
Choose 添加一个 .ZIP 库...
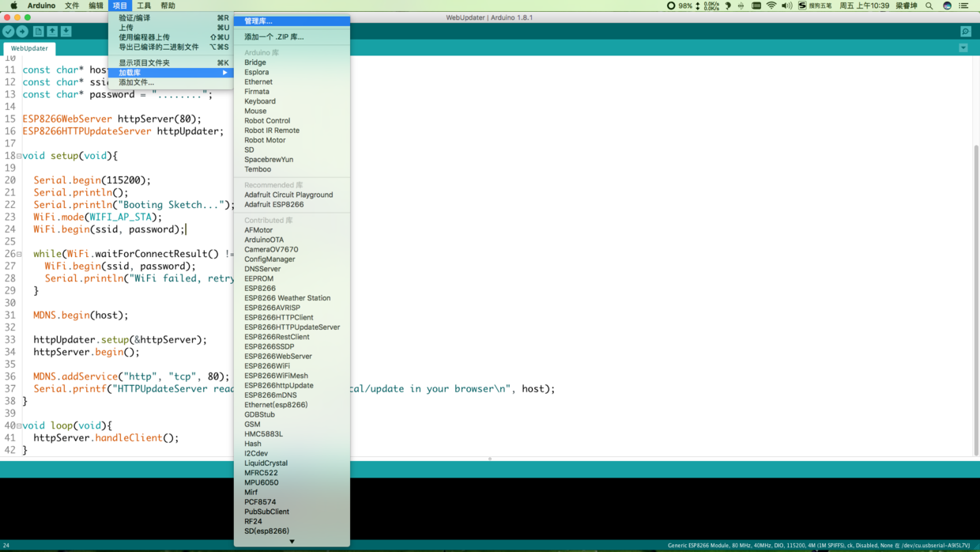pyautogui.click(x=292, y=36)
